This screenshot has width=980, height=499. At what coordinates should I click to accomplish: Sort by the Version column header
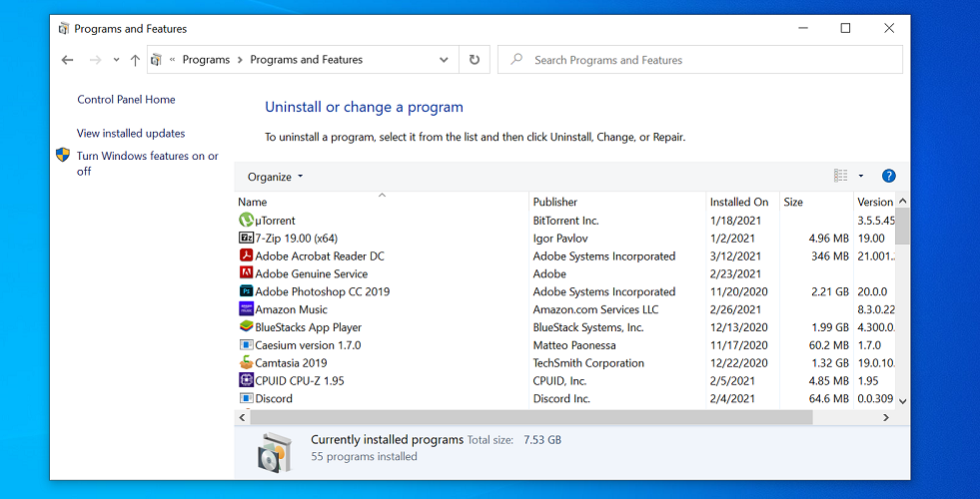pos(875,202)
